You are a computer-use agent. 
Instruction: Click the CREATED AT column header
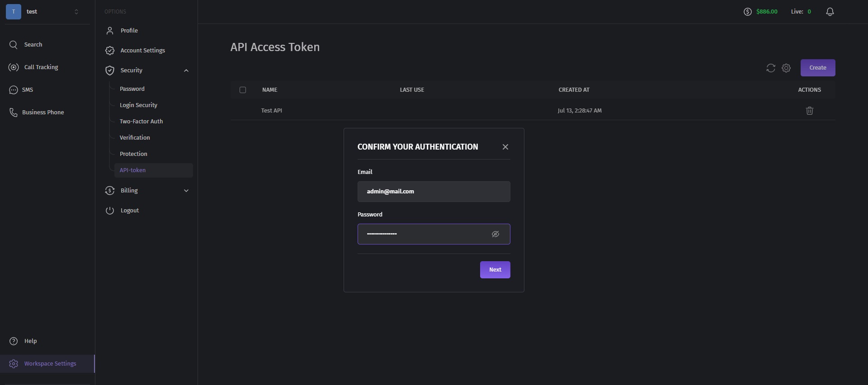pyautogui.click(x=574, y=90)
